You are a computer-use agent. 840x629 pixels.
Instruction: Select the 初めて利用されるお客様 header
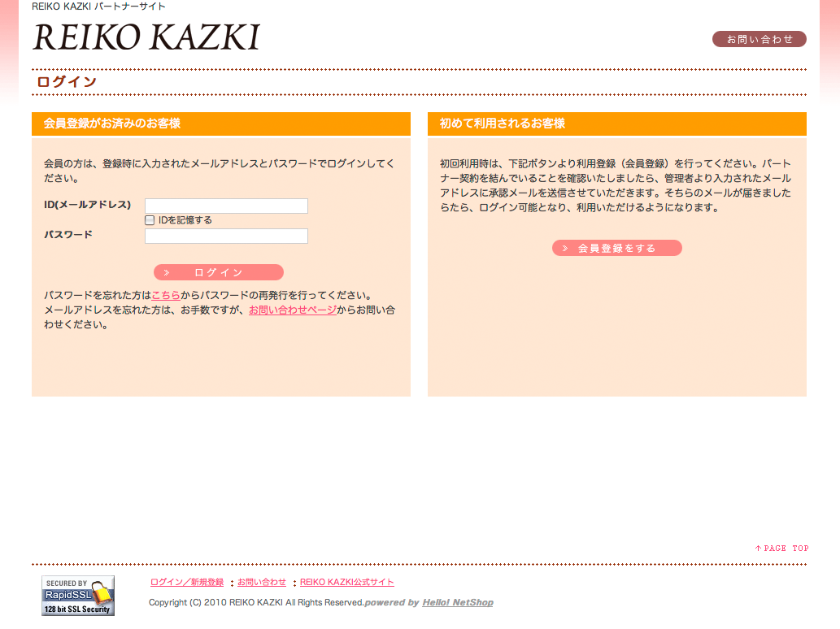(x=503, y=124)
